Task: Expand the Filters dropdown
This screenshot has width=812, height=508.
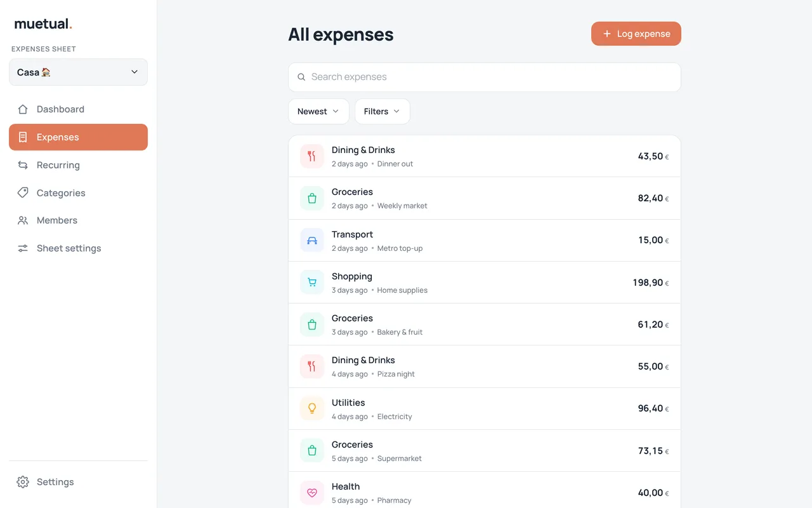Action: (382, 111)
